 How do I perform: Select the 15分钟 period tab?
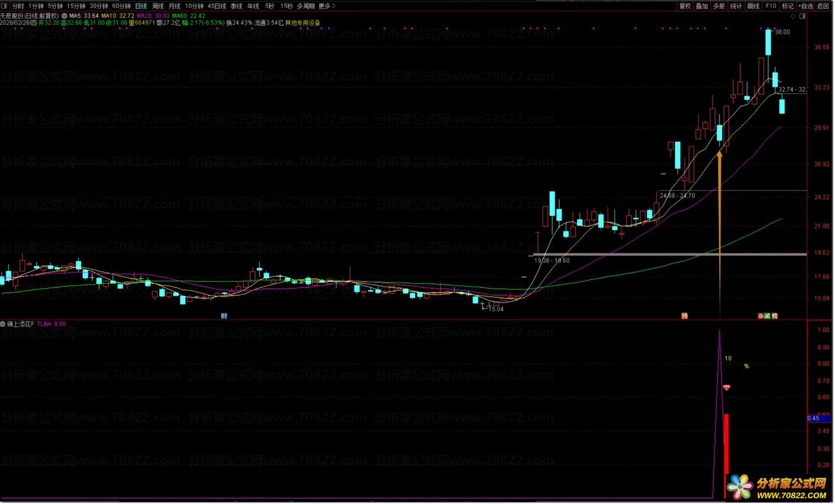tap(76, 6)
